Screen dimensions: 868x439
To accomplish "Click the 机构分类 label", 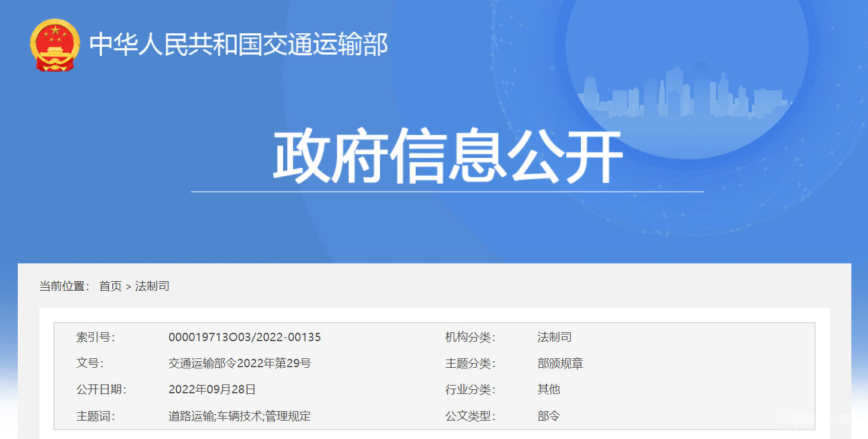I will (470, 337).
